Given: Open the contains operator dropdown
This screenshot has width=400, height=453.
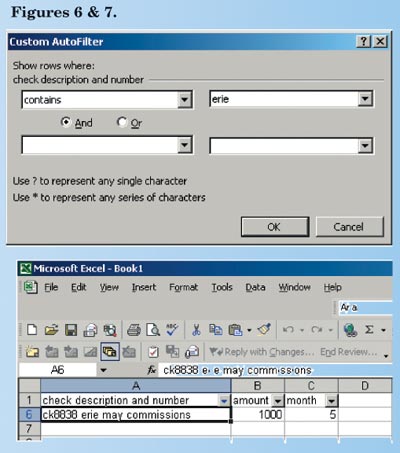Looking at the screenshot, I should click(184, 99).
